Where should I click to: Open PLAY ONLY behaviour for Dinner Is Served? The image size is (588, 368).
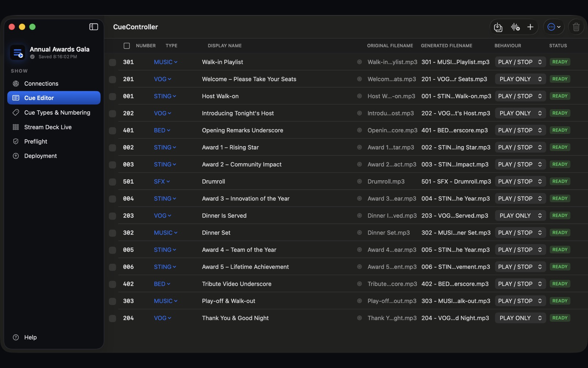coord(520,216)
